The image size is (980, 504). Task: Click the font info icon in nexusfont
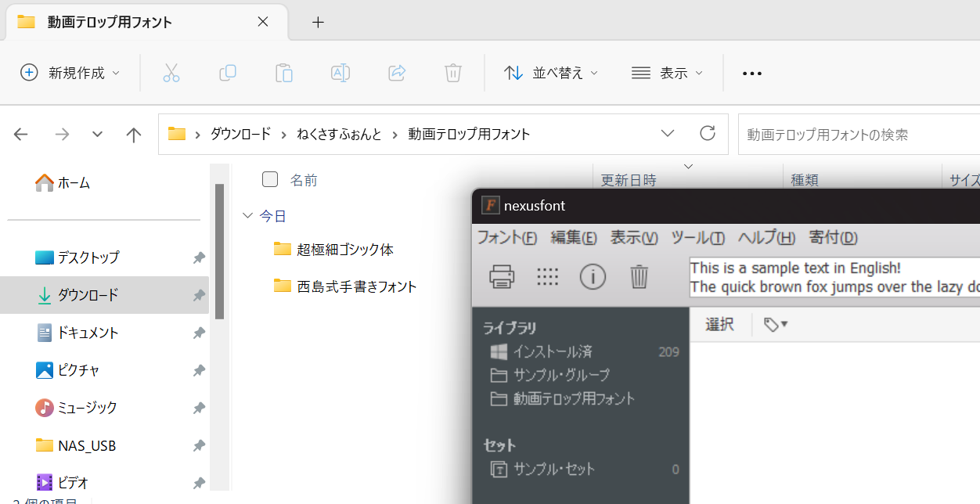pos(593,276)
